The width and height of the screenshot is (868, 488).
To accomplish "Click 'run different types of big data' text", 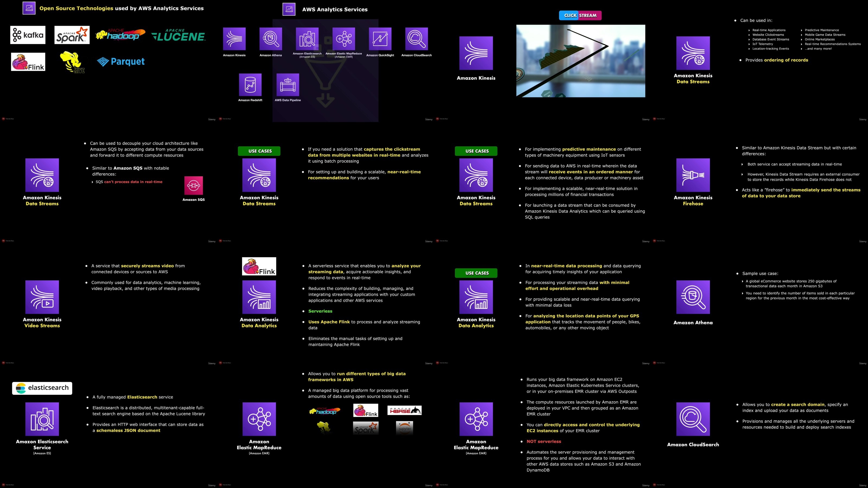I will click(x=371, y=374).
